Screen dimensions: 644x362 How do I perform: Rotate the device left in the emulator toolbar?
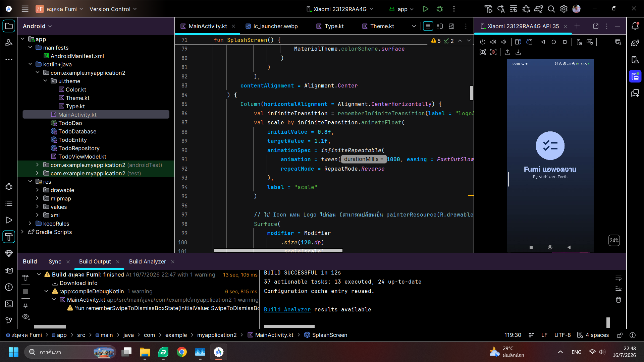pyautogui.click(x=518, y=42)
